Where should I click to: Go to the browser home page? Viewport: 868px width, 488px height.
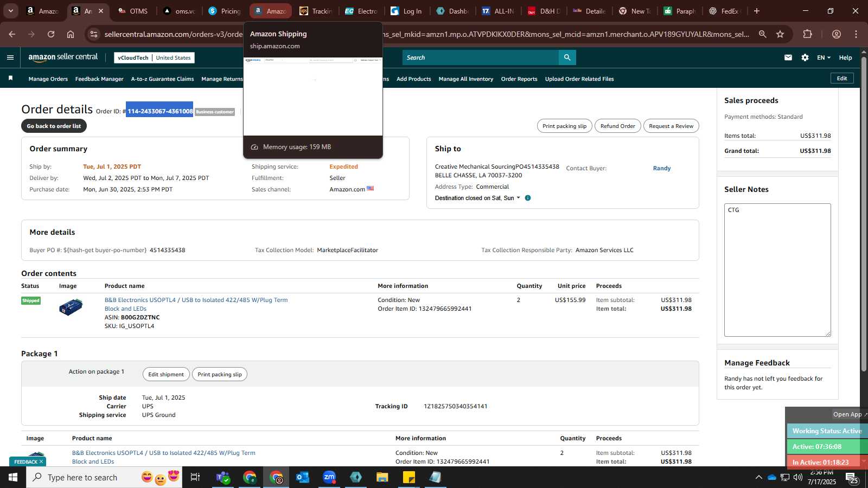pos(71,34)
